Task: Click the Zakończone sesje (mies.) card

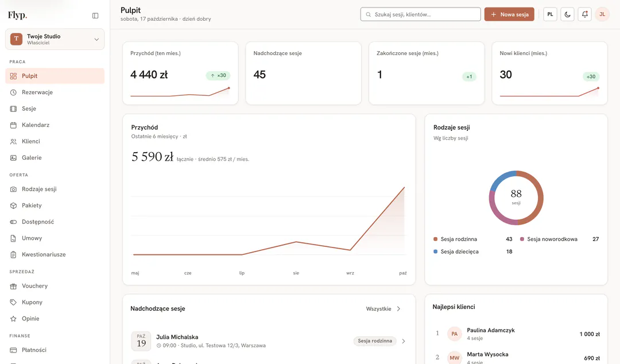Action: coord(426,73)
